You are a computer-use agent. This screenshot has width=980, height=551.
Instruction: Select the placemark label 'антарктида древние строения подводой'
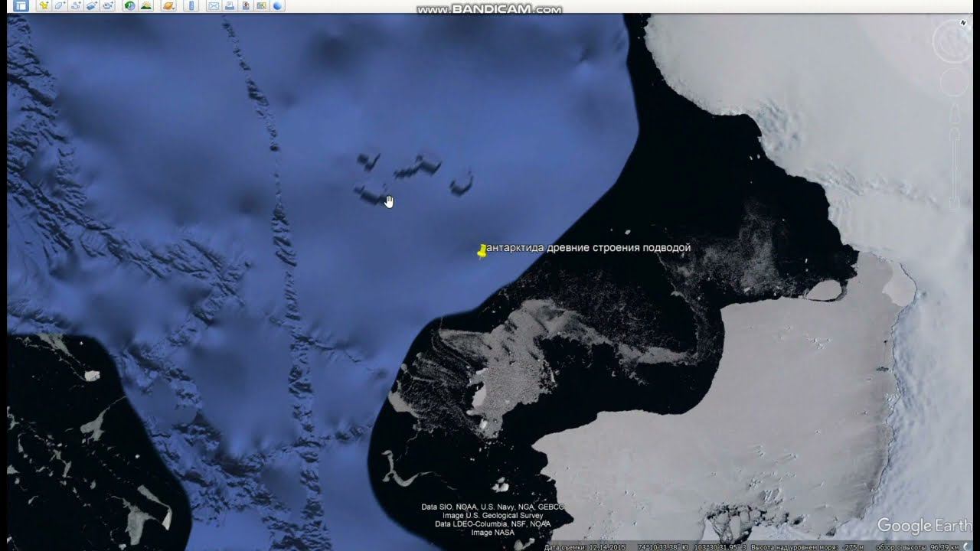click(x=589, y=248)
